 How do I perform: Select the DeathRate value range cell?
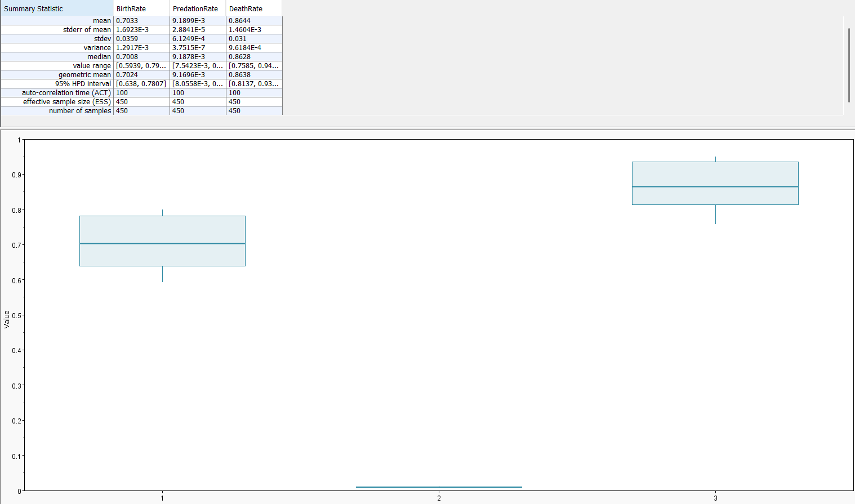[x=253, y=66]
